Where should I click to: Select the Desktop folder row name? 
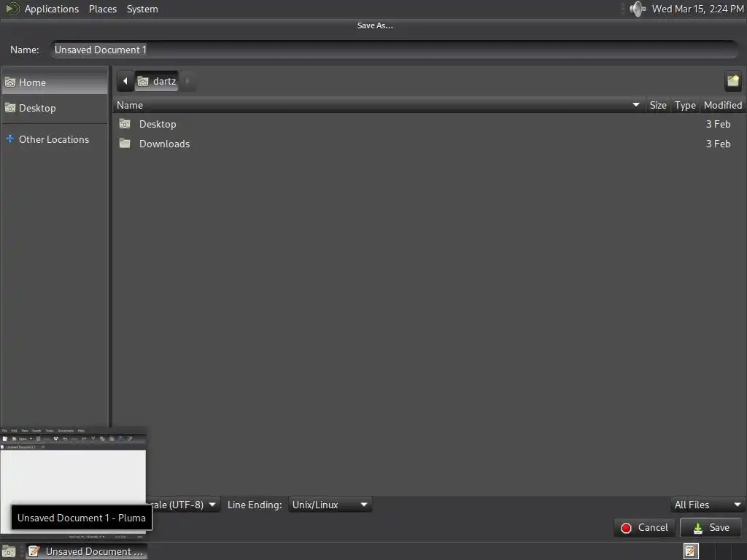coord(158,124)
